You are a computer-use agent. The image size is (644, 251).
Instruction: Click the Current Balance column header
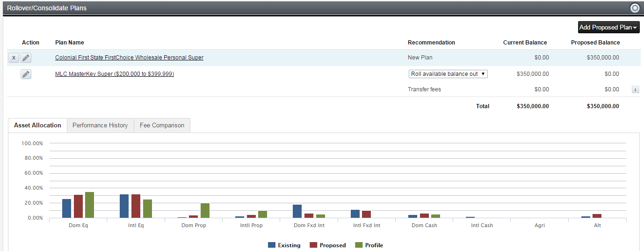(525, 43)
